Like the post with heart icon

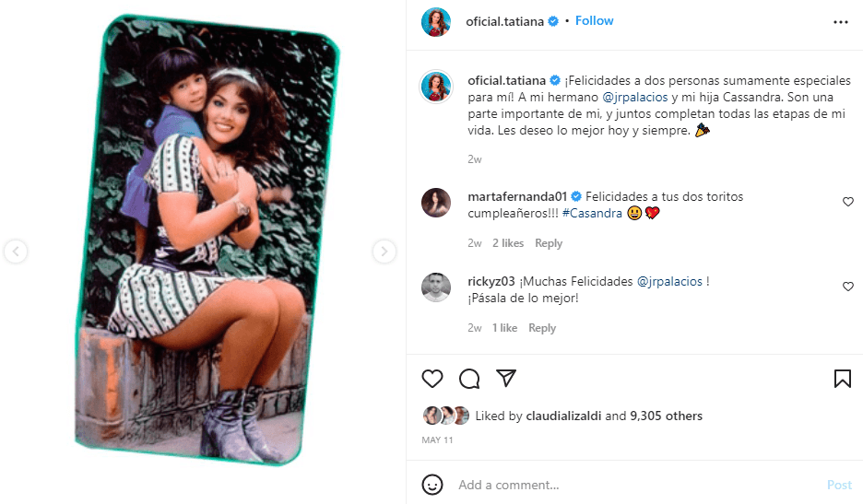[432, 379]
